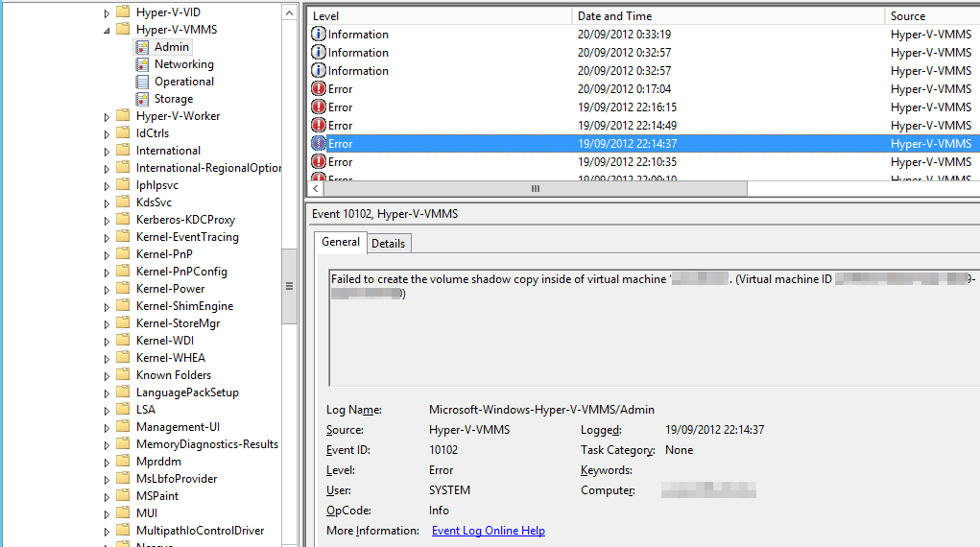Screen dimensions: 980x547
Task: Select the Mprddm tree item
Action: 158,462
